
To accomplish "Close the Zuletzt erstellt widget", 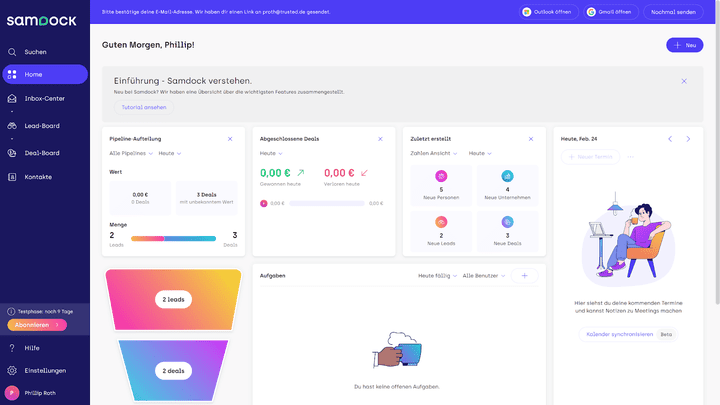I will (x=531, y=139).
